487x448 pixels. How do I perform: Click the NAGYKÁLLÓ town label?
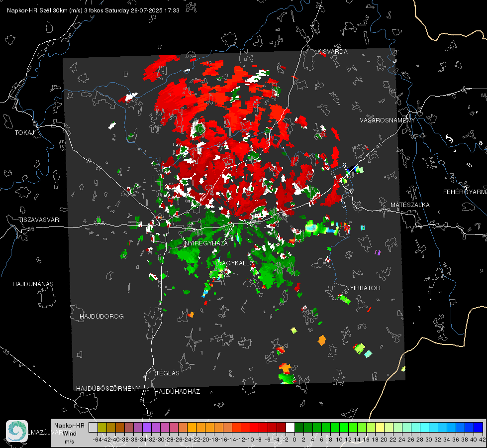pyautogui.click(x=236, y=263)
